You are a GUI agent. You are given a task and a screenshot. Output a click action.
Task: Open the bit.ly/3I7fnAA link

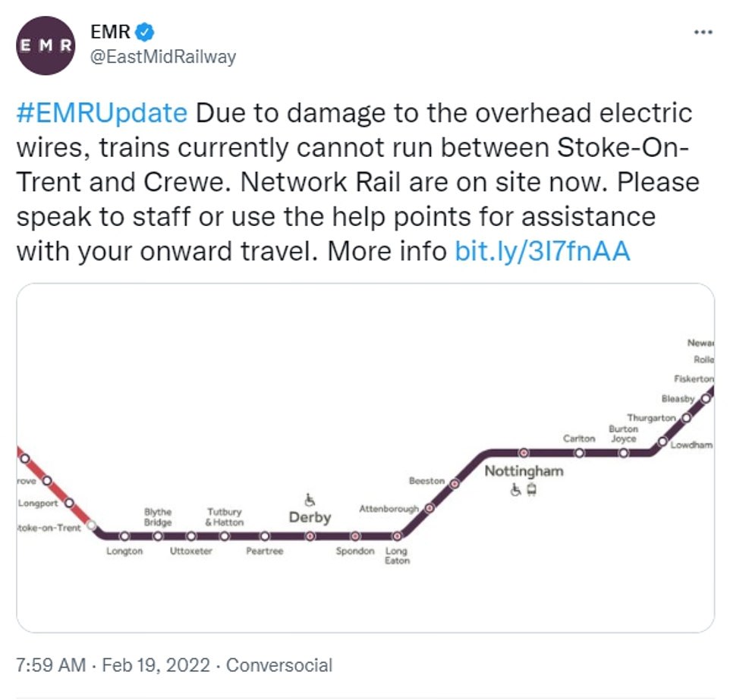(543, 251)
